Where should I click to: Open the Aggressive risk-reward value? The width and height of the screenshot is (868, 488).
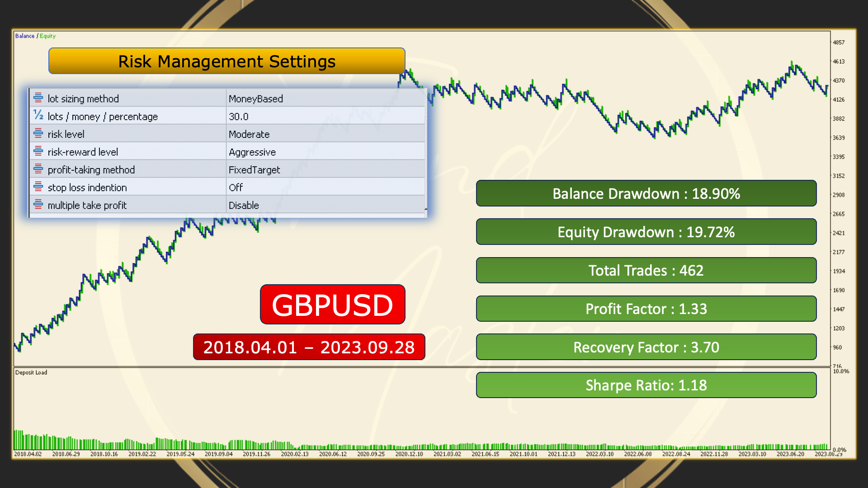click(252, 152)
